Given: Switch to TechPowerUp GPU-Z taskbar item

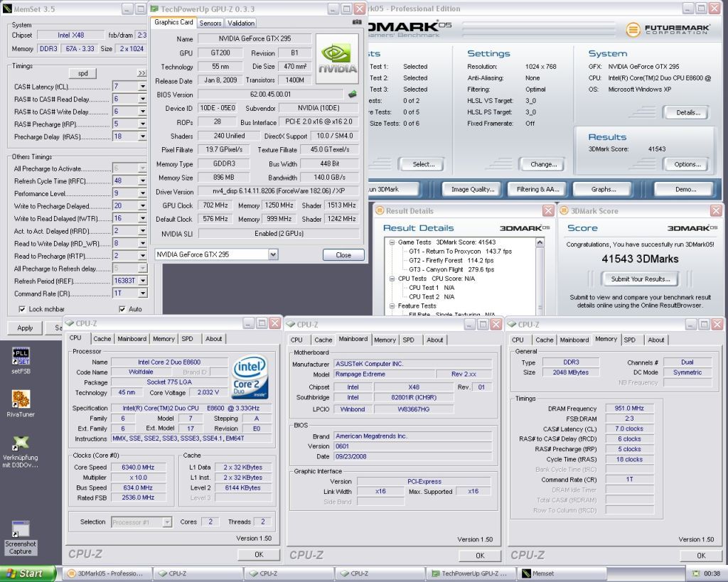Looking at the screenshot, I should pos(471,573).
